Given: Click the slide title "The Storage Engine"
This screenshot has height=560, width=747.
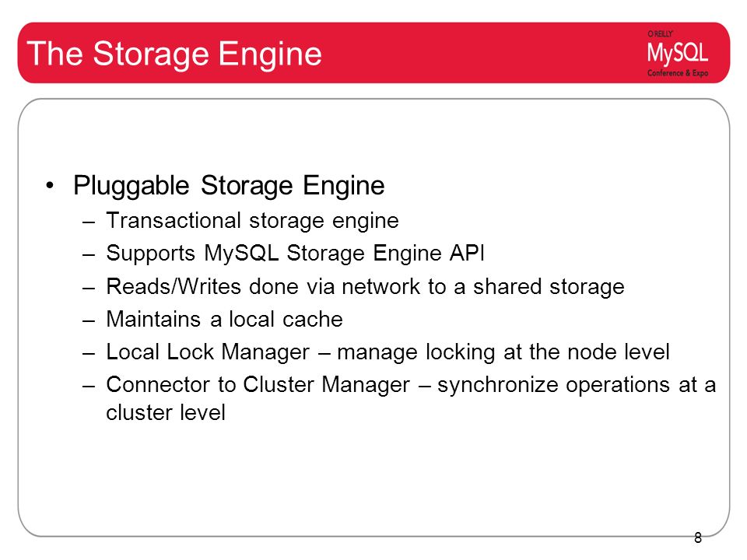Looking at the screenshot, I should click(174, 54).
